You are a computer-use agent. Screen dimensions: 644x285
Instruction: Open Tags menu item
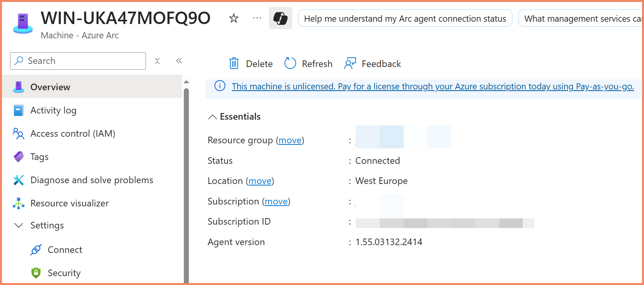click(92, 157)
